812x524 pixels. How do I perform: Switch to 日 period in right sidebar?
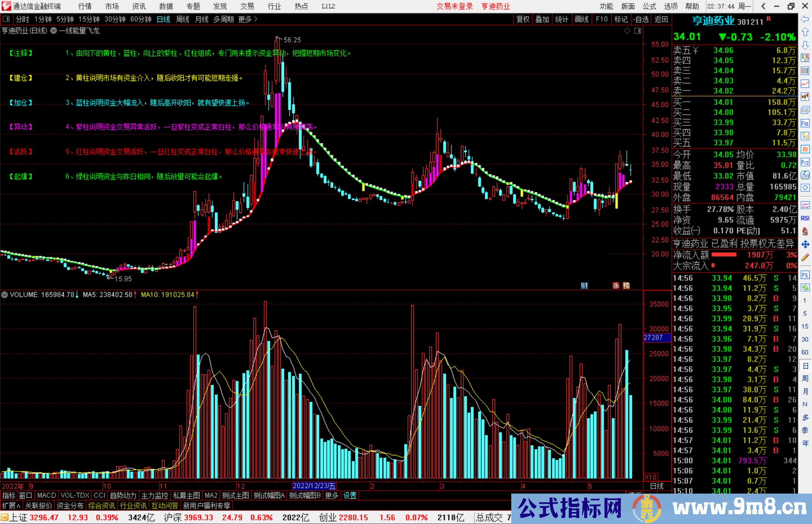[x=805, y=366]
